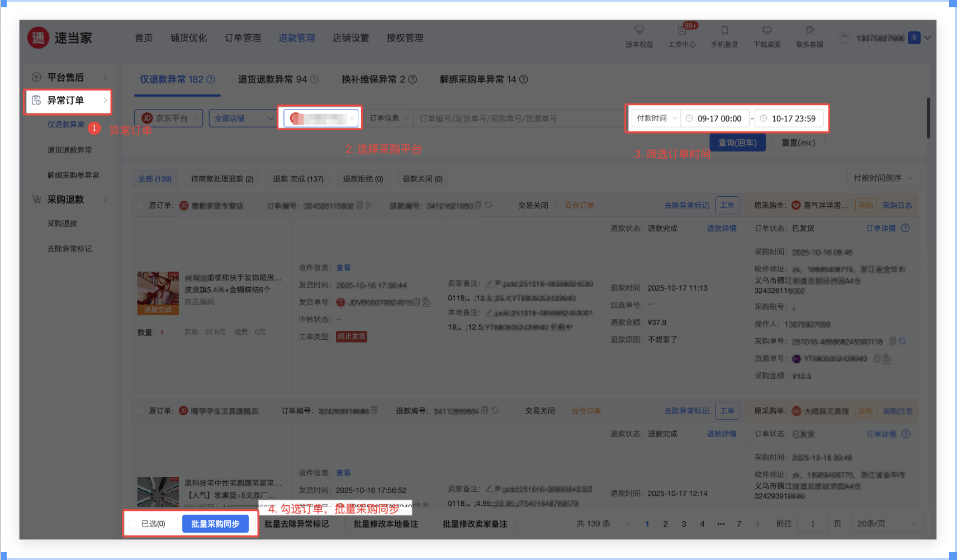
Task: Click the page scrollbar on the right
Action: coord(928,118)
